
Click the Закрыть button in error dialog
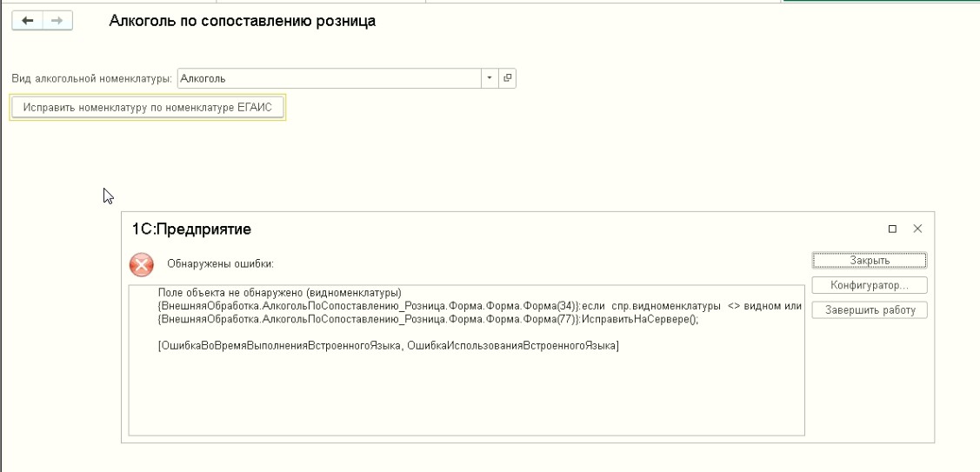click(x=870, y=260)
